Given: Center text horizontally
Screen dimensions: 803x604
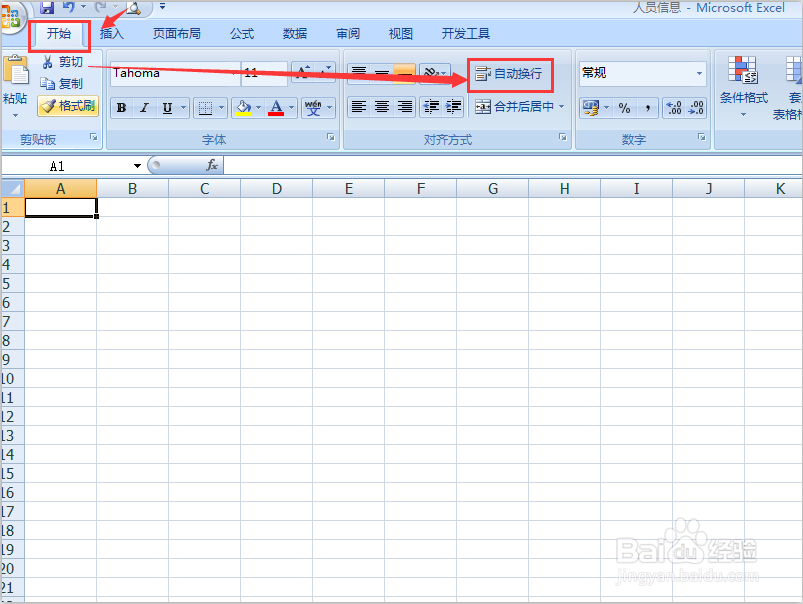Looking at the screenshot, I should coord(382,107).
